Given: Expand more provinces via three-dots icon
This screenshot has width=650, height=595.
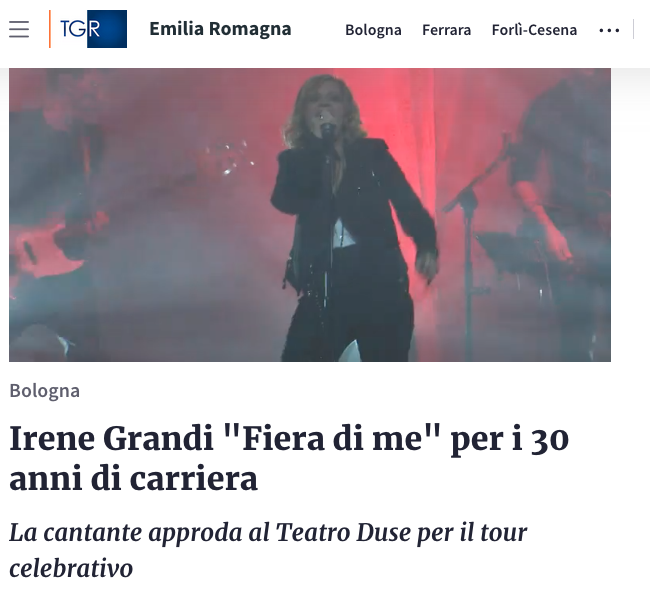Looking at the screenshot, I should point(609,30).
